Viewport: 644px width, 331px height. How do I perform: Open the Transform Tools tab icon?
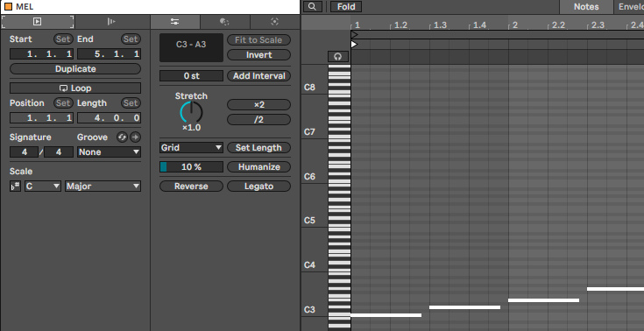tap(224, 21)
